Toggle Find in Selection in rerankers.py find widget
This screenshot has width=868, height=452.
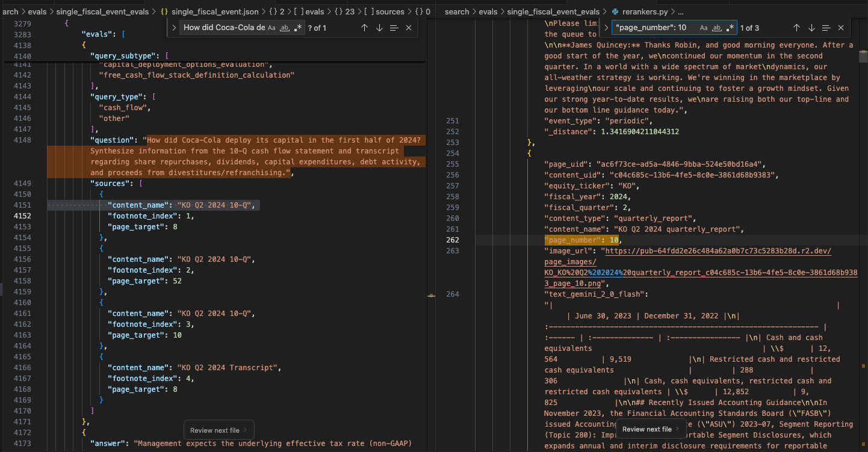(x=826, y=28)
